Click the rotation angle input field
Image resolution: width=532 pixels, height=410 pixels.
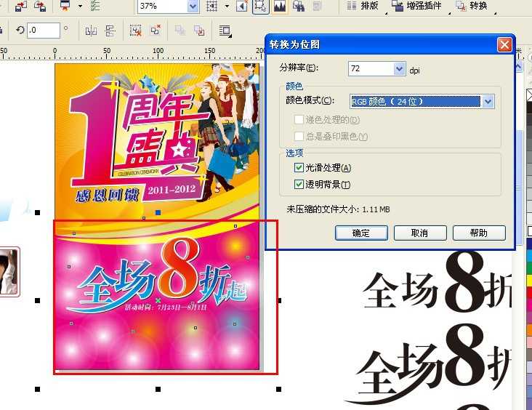click(44, 31)
